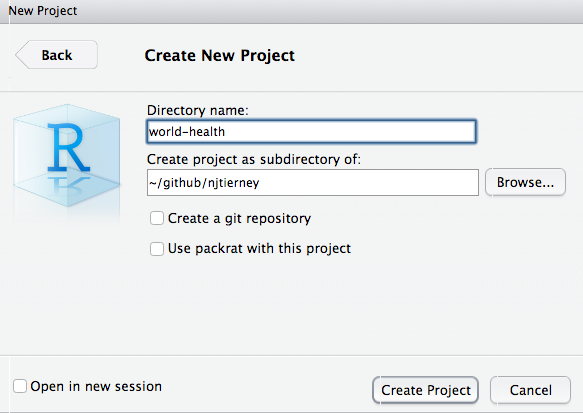Focus the Directory name text field
This screenshot has width=583, height=413.
click(x=312, y=131)
